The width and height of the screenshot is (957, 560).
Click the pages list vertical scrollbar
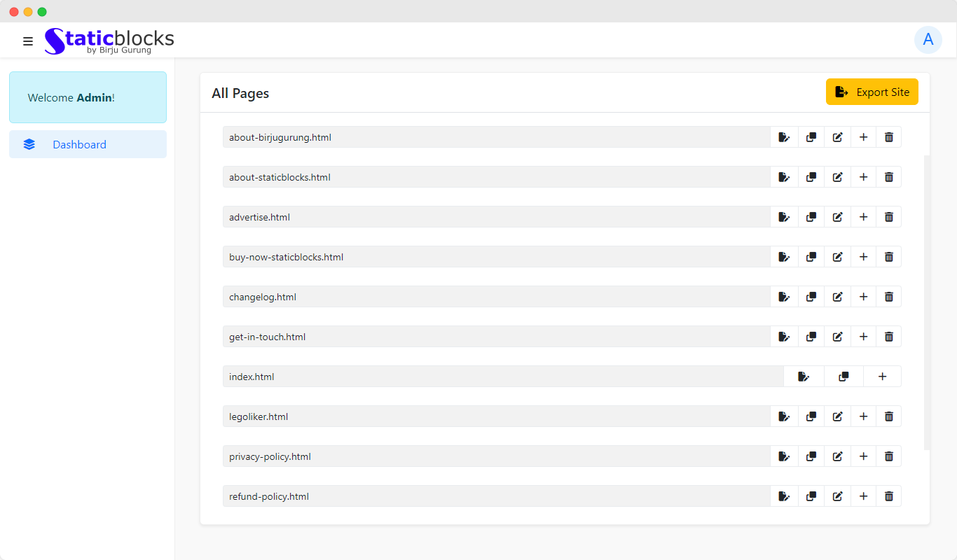[927, 302]
